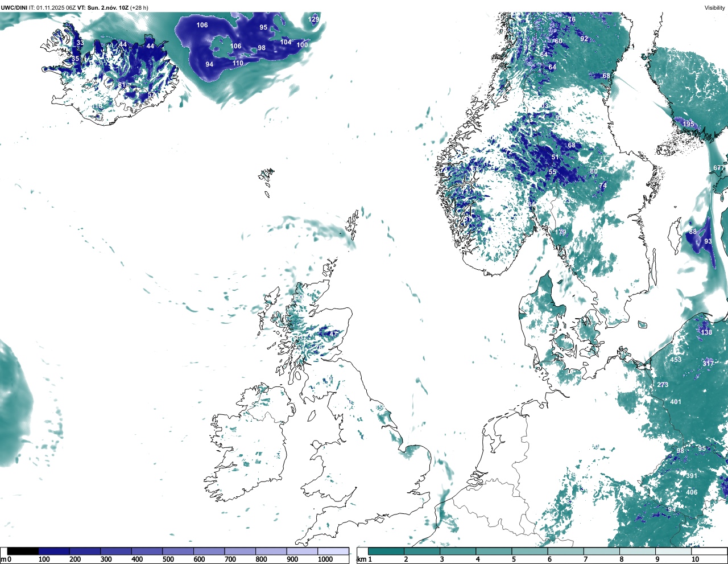
Task: Click the map value '51' over central Scandinavia
Action: click(x=556, y=157)
